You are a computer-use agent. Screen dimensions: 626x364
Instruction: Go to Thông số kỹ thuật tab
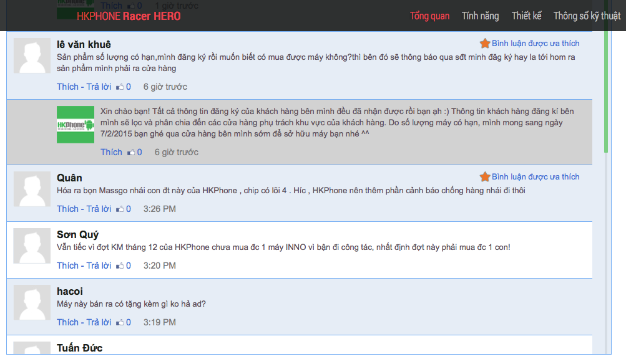(587, 16)
